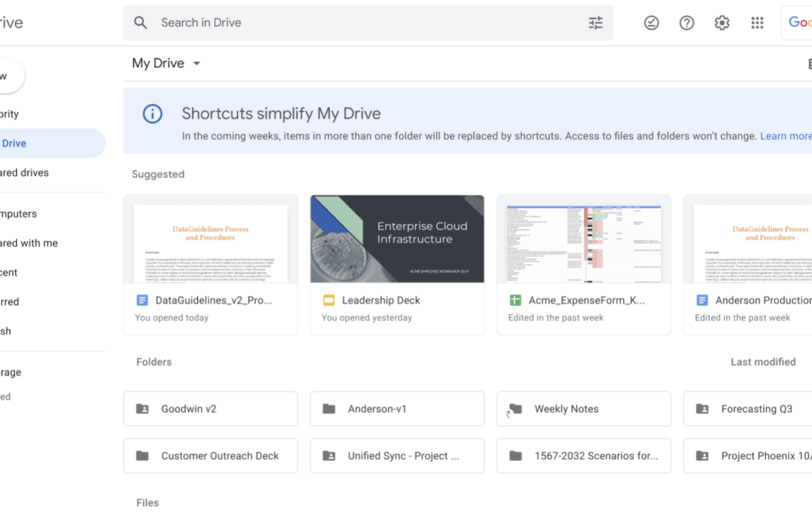The width and height of the screenshot is (812, 524).
Task: Click the Drive logo text
Action: click(x=11, y=23)
